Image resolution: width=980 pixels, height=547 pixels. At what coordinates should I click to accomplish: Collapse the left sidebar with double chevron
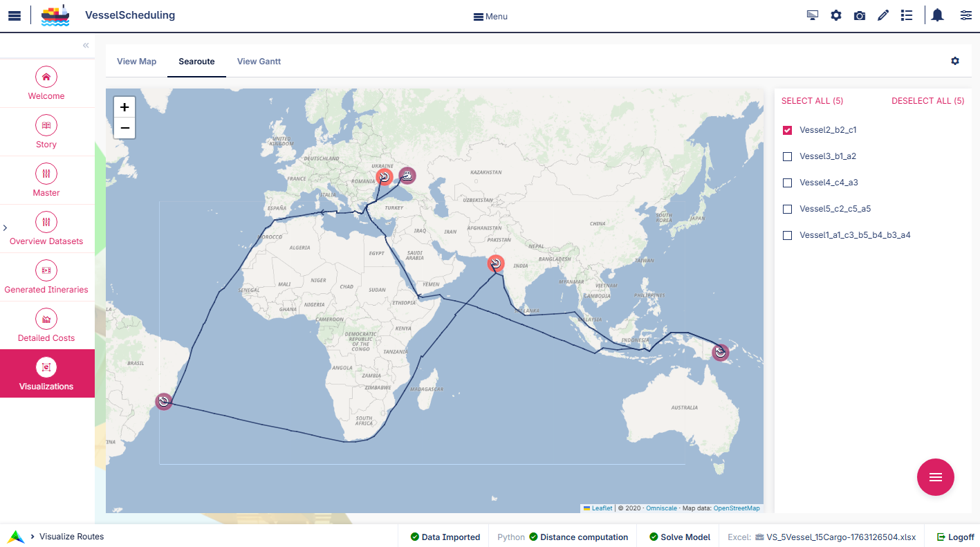(86, 46)
